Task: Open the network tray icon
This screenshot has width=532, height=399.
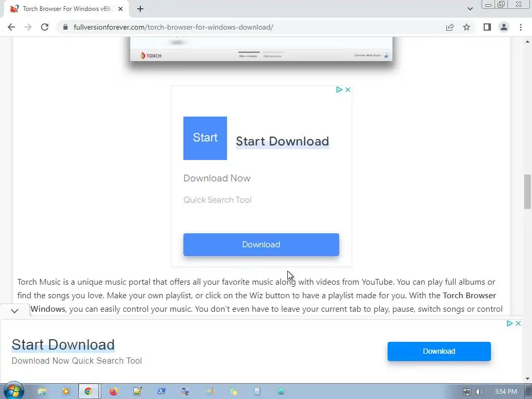Action: (467, 392)
